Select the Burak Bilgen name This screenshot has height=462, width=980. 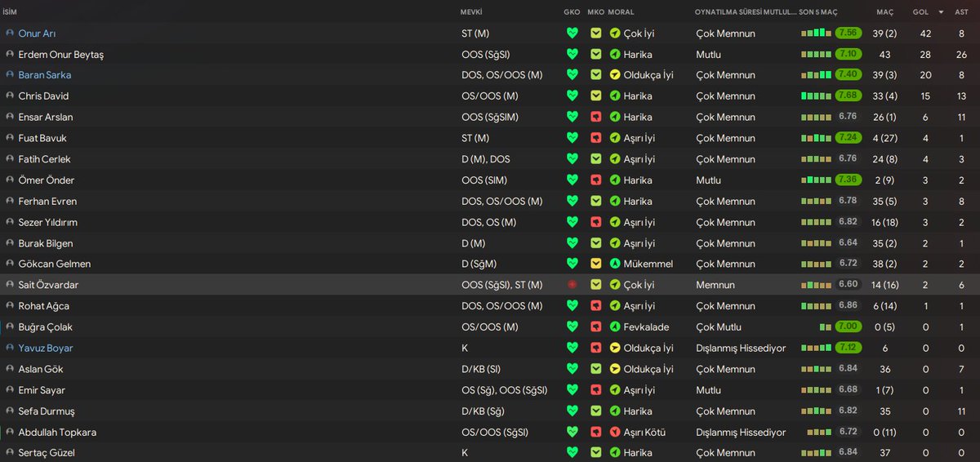[x=46, y=243]
